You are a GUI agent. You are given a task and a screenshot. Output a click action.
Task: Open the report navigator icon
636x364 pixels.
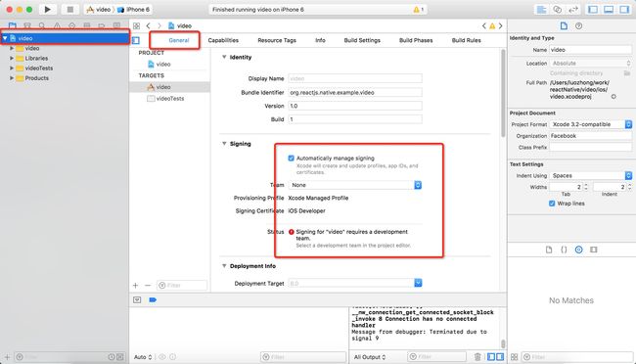point(116,26)
